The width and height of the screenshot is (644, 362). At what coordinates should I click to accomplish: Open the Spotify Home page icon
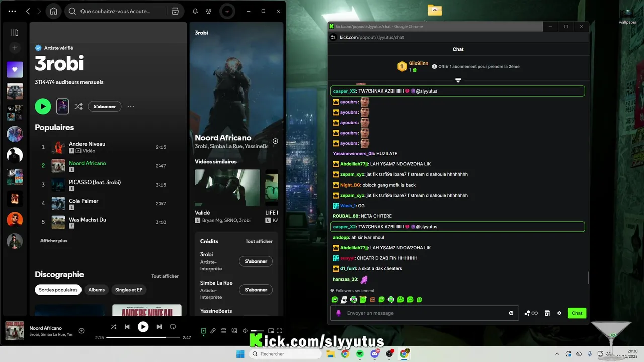coord(53,11)
